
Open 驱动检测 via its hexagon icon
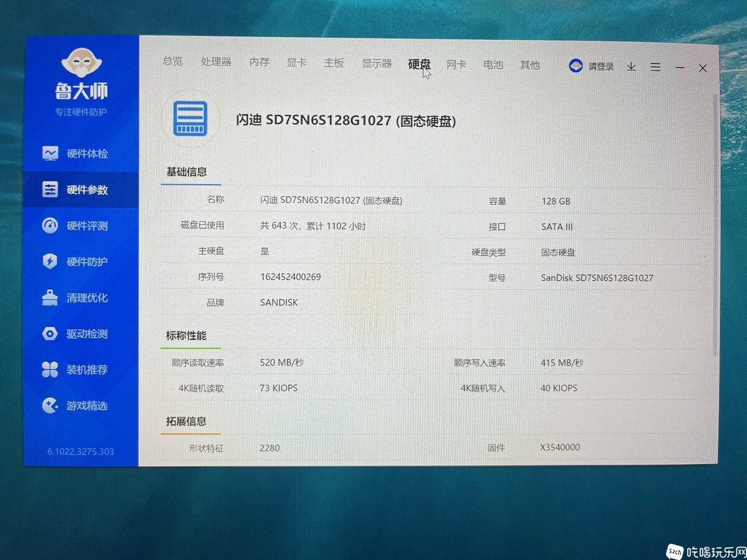[50, 334]
